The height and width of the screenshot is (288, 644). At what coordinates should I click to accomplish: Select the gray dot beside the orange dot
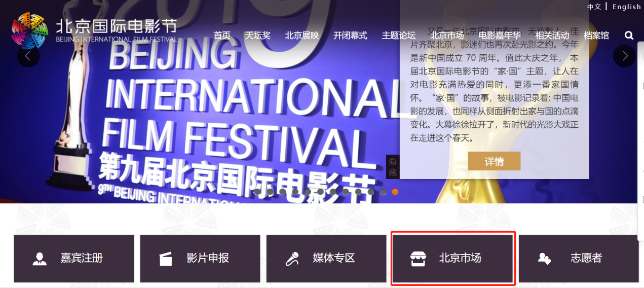pos(384,192)
